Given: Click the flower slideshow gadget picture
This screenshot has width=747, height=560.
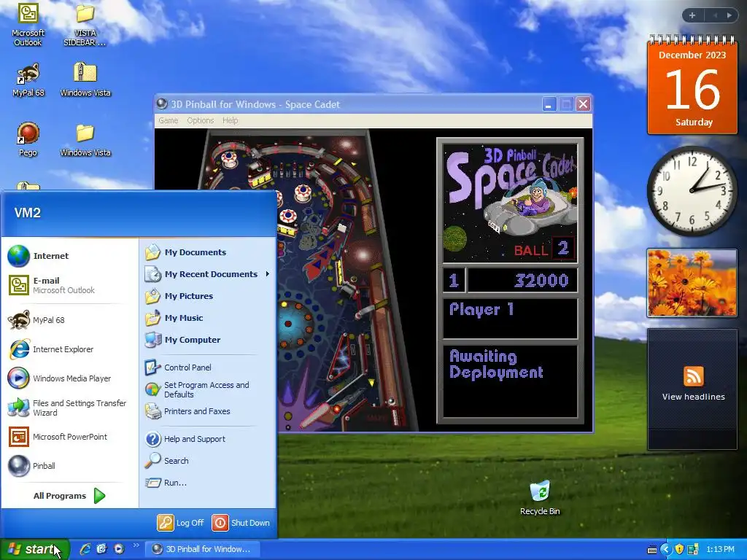Looking at the screenshot, I should tap(692, 283).
